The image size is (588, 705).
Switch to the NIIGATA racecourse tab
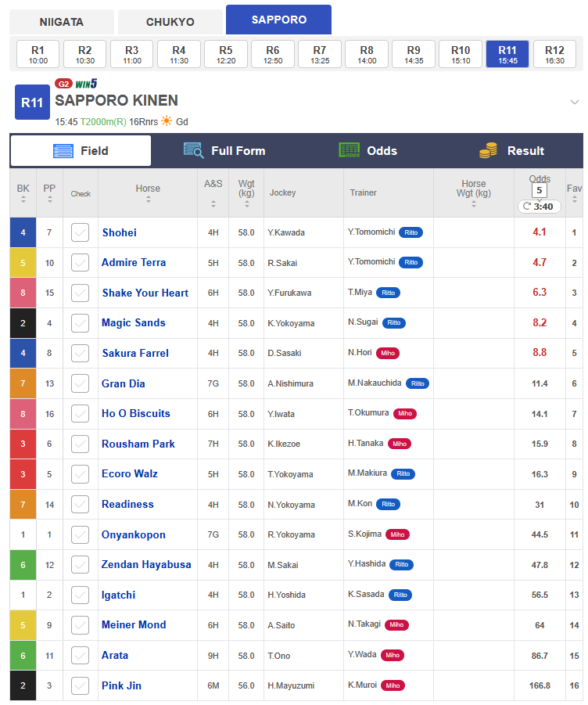pyautogui.click(x=62, y=22)
